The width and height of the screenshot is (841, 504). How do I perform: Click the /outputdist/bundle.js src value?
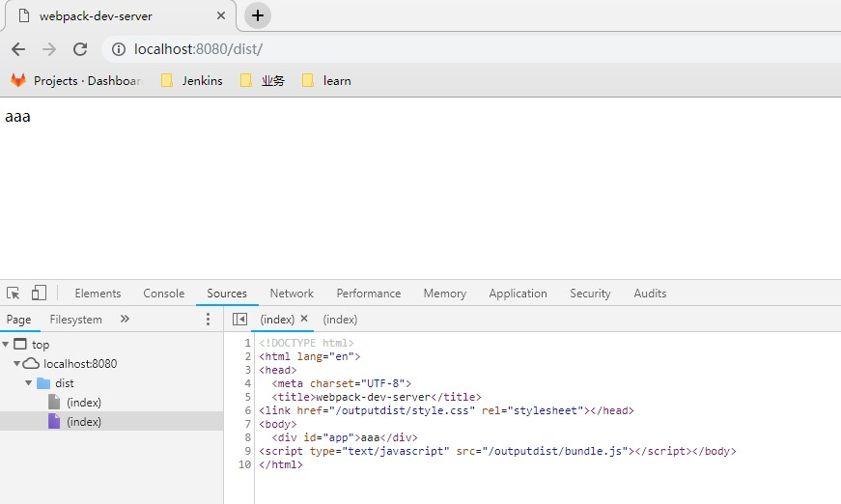(x=554, y=451)
